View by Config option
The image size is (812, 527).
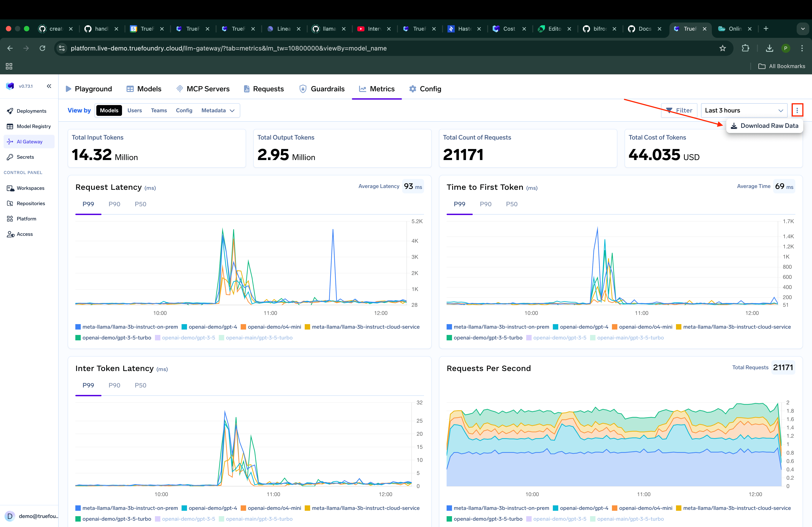tap(184, 110)
